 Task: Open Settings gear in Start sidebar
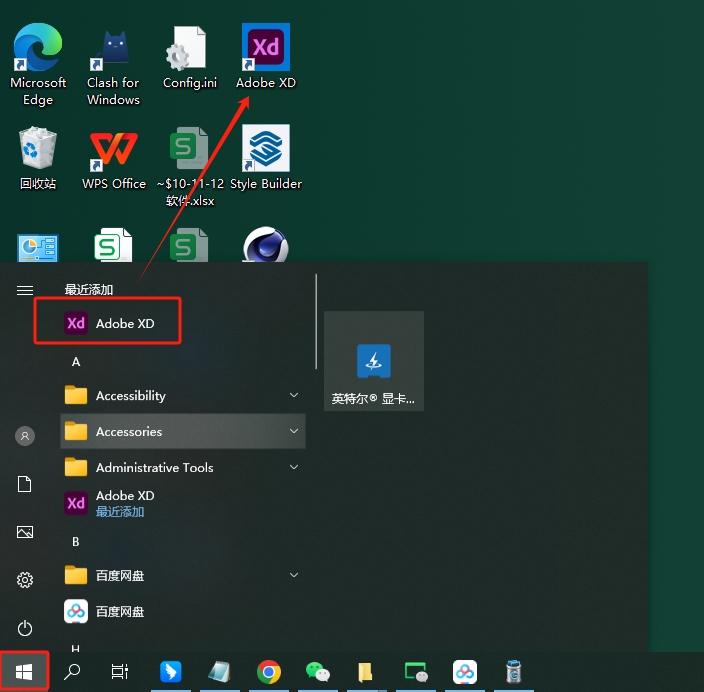[25, 580]
